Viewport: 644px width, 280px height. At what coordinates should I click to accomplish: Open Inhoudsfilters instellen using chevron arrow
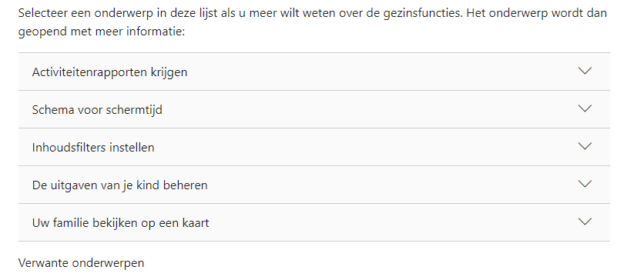[x=585, y=146]
